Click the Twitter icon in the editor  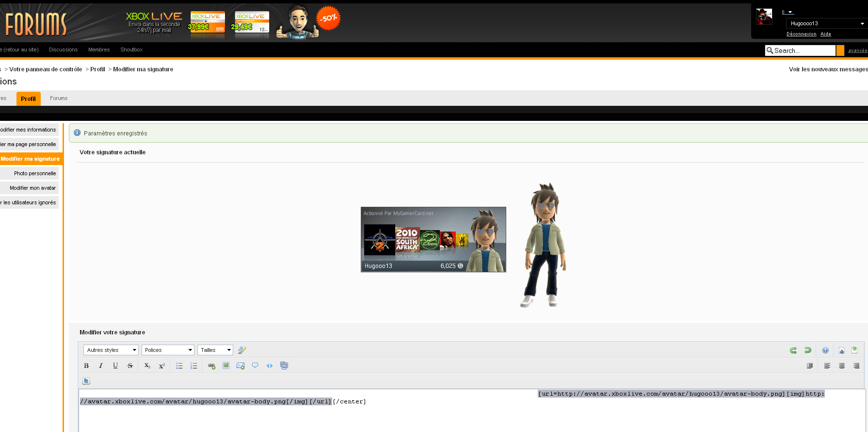pyautogui.click(x=86, y=381)
